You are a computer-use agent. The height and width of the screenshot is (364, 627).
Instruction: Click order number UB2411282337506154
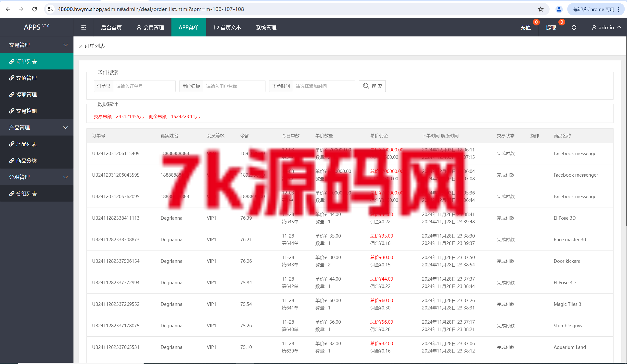click(x=116, y=261)
